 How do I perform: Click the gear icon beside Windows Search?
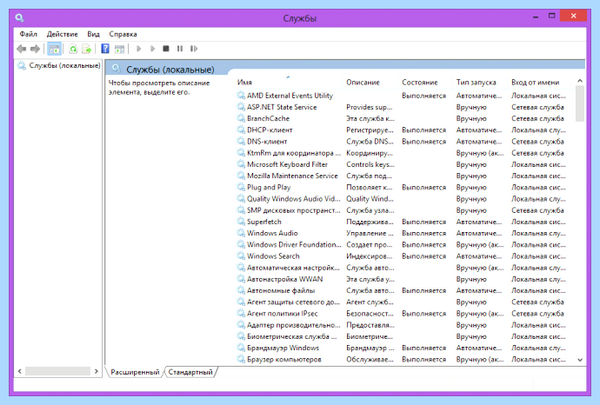pyautogui.click(x=241, y=256)
